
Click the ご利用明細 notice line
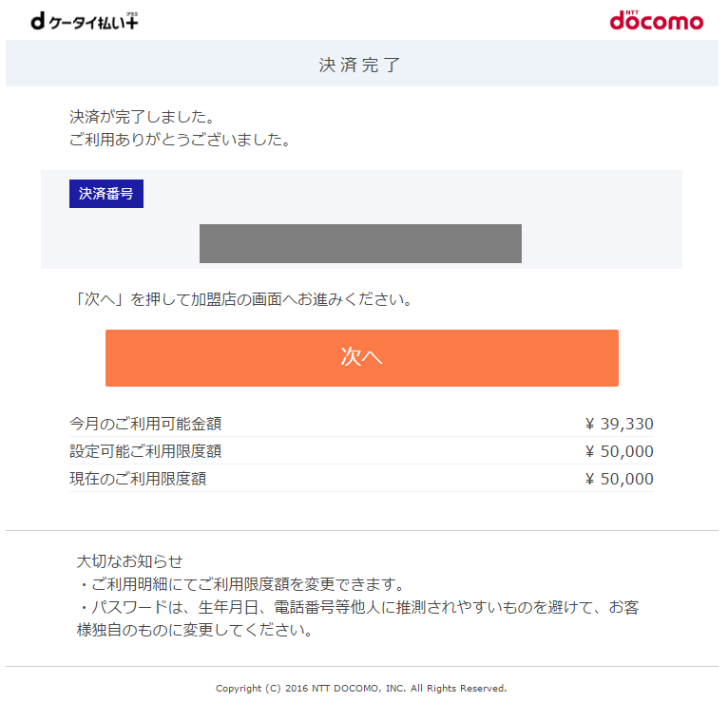click(x=241, y=584)
